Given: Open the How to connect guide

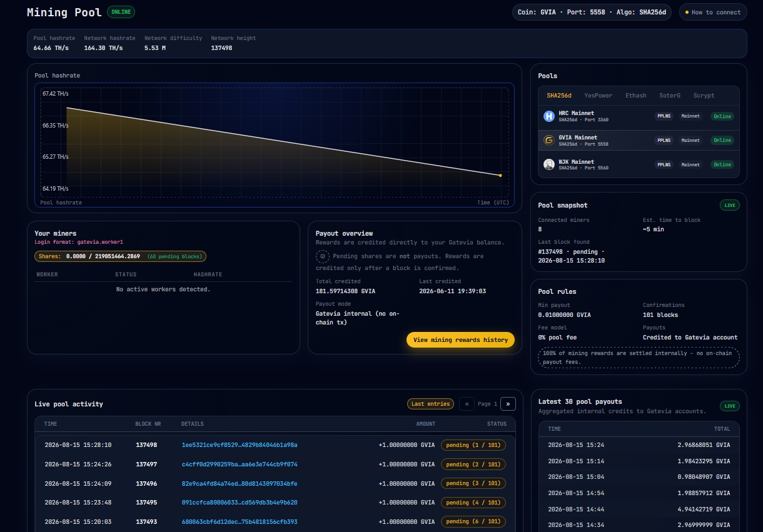Looking at the screenshot, I should click(713, 12).
